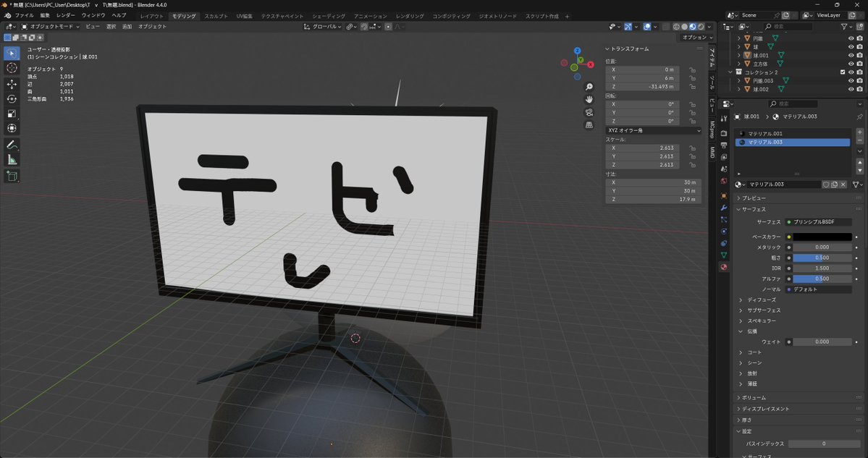
Task: Activate the 3D Cursor tool
Action: pyautogui.click(x=12, y=68)
